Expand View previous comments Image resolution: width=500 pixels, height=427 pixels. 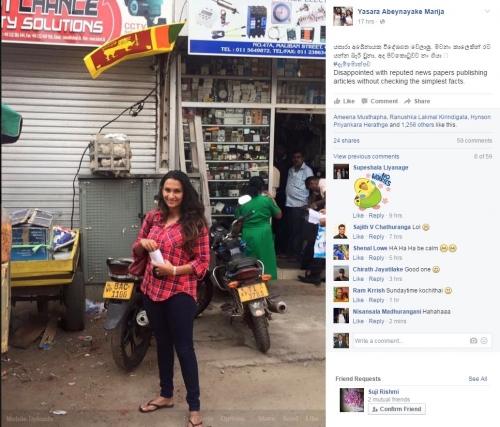click(366, 156)
